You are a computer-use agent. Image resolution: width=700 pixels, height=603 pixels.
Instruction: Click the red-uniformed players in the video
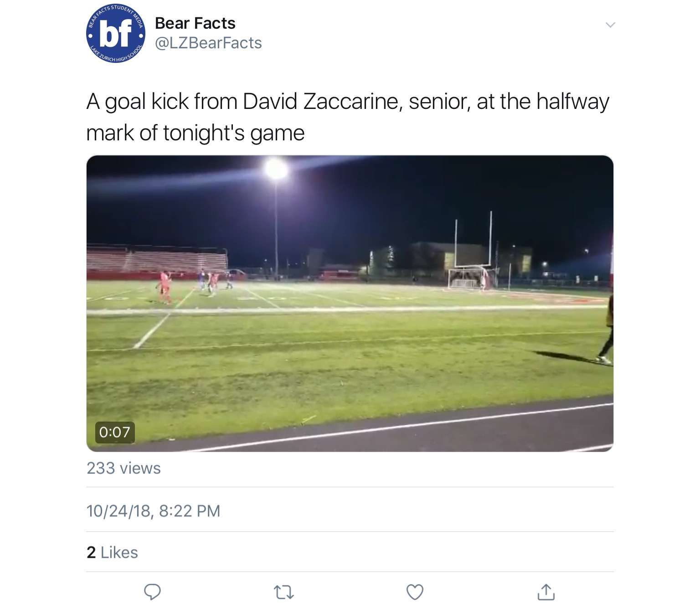coord(165,286)
